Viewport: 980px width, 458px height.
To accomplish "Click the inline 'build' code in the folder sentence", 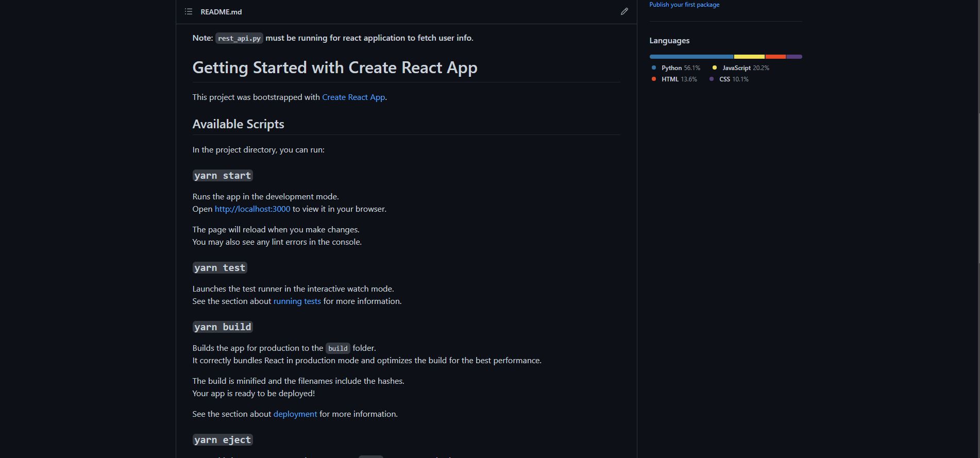I will coord(338,348).
